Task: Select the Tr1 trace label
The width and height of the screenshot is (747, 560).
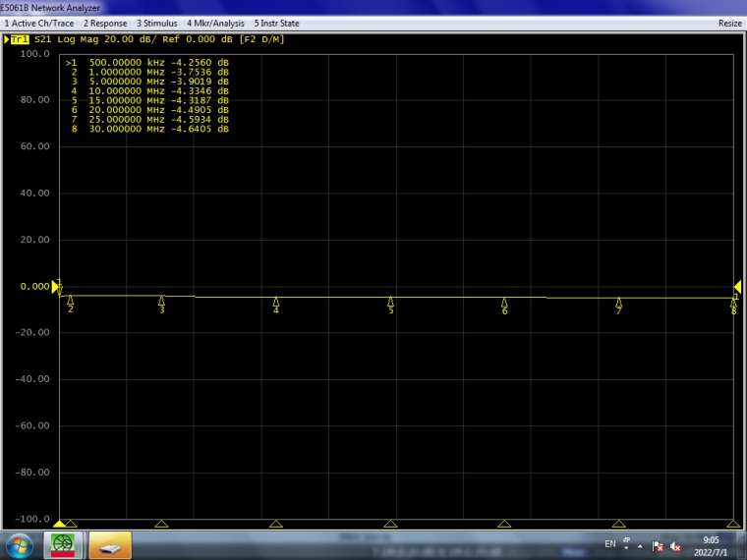Action: (x=20, y=39)
